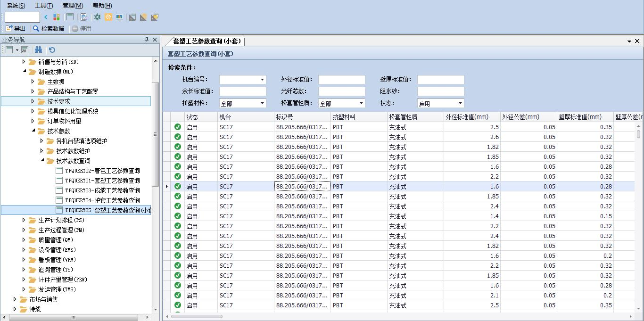Click the 导出 export button
This screenshot has width=644, height=321.
pos(16,29)
